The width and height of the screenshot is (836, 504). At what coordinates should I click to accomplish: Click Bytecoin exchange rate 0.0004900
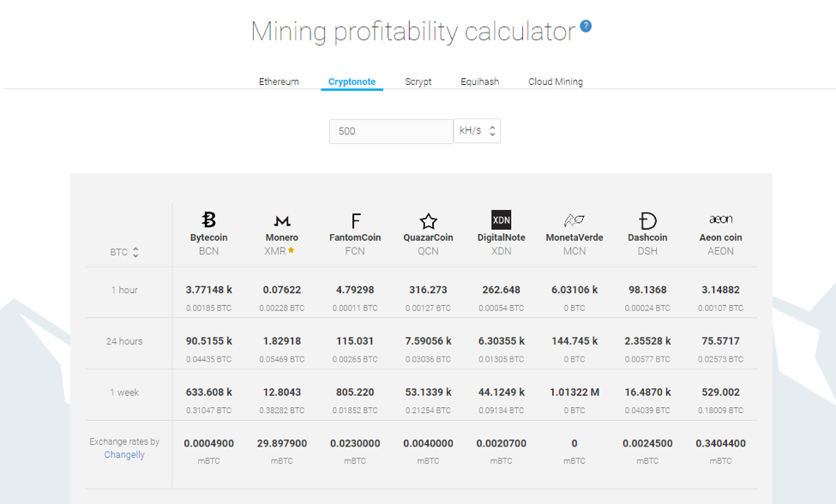click(x=208, y=443)
